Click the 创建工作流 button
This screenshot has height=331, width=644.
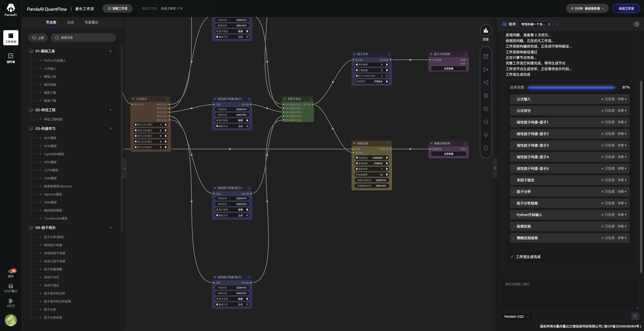(x=117, y=8)
